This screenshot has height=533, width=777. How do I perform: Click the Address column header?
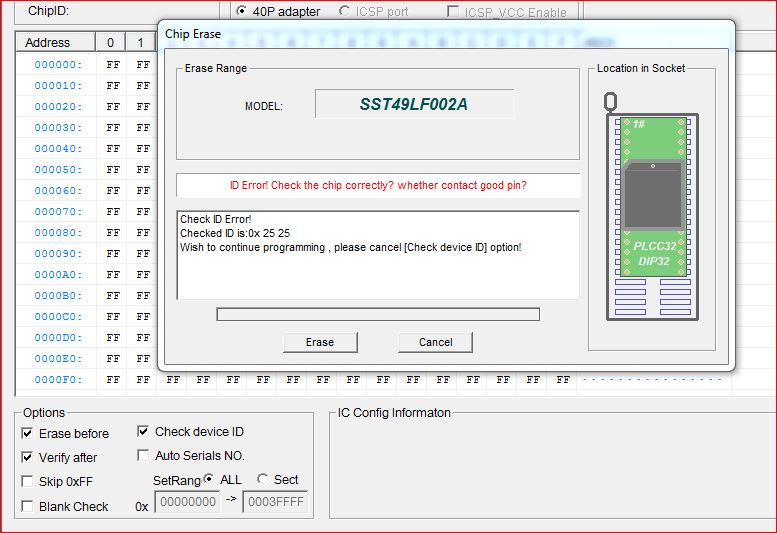coord(55,43)
